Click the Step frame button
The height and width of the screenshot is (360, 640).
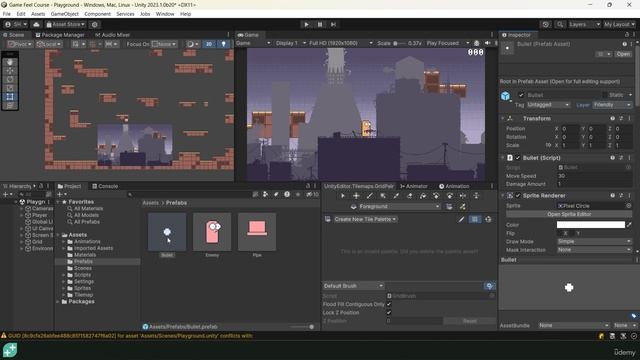point(333,24)
